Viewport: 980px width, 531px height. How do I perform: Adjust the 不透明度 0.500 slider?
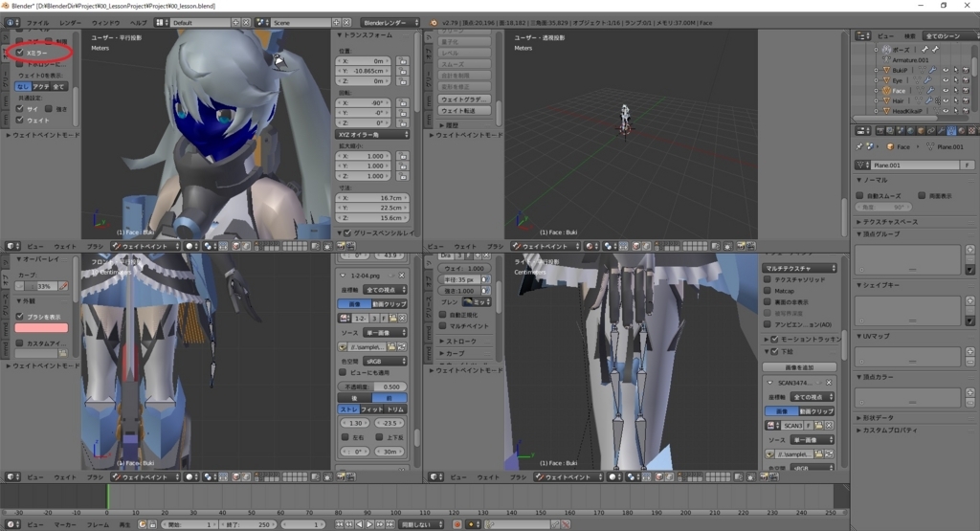372,387
